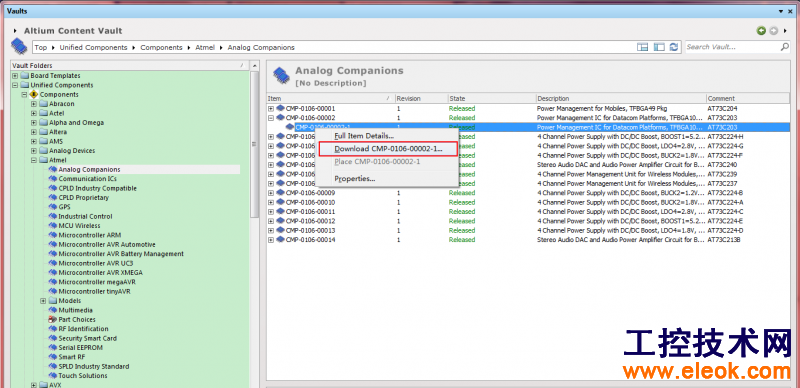Sort by the Item column header
Viewport: 800px width, 388px height.
coord(331,99)
